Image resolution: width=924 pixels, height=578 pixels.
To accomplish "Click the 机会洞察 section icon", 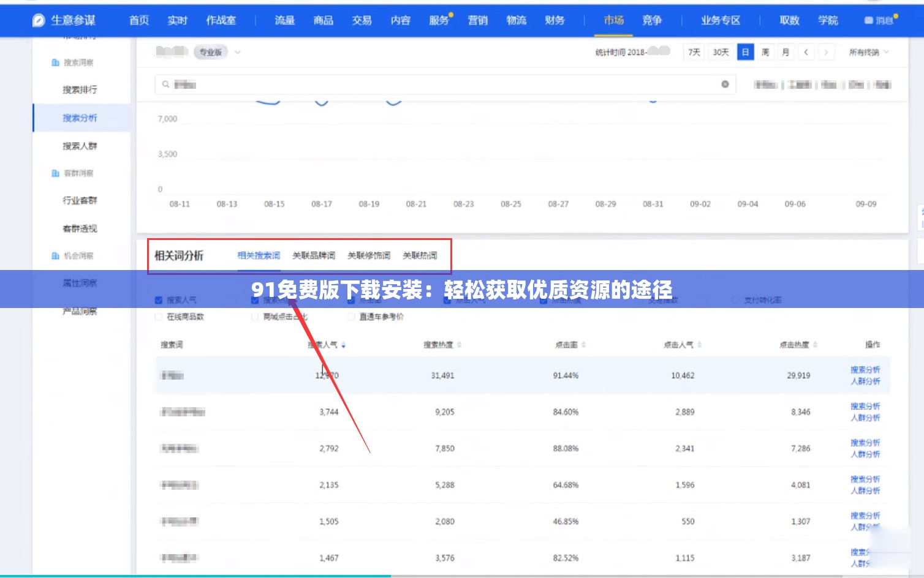I will point(55,256).
